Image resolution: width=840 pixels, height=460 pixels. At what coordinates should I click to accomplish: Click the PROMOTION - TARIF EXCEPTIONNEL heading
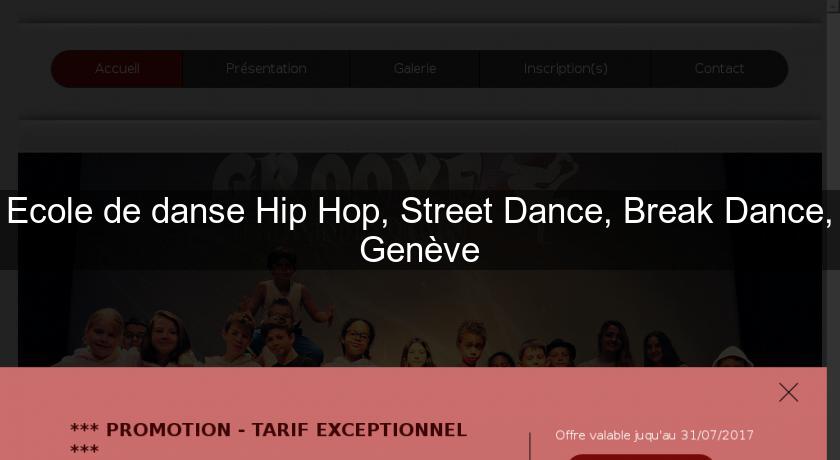268,429
